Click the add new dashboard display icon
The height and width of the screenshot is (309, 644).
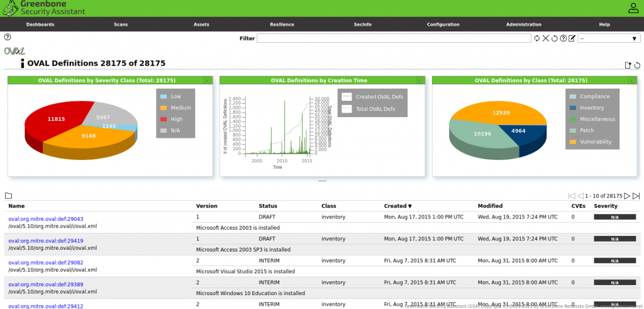coord(628,65)
